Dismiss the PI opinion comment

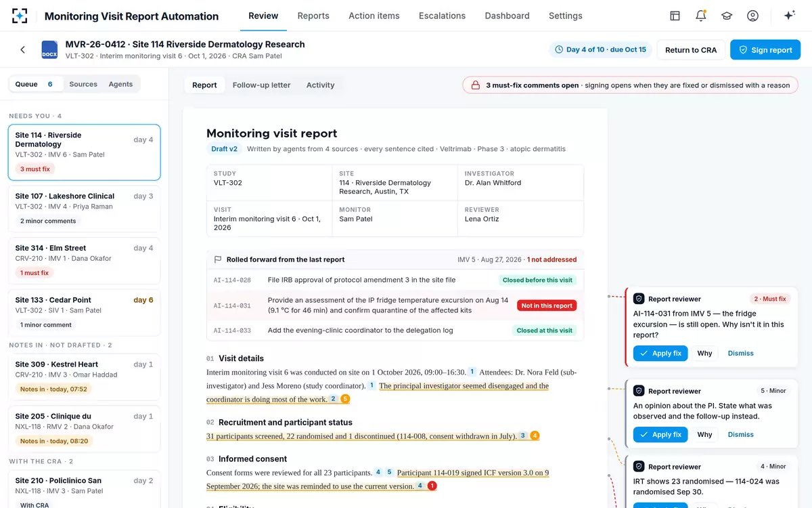(741, 434)
